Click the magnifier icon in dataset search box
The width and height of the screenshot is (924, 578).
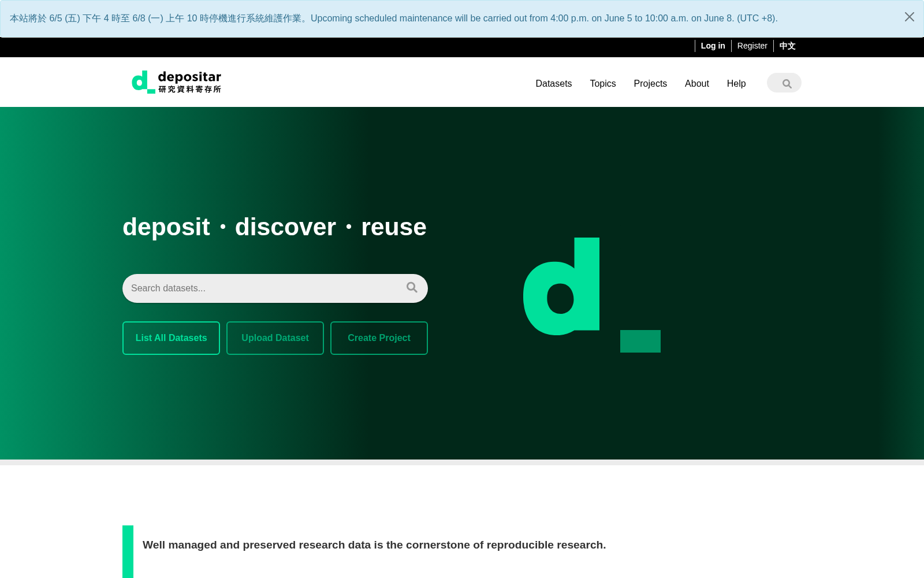pos(412,288)
